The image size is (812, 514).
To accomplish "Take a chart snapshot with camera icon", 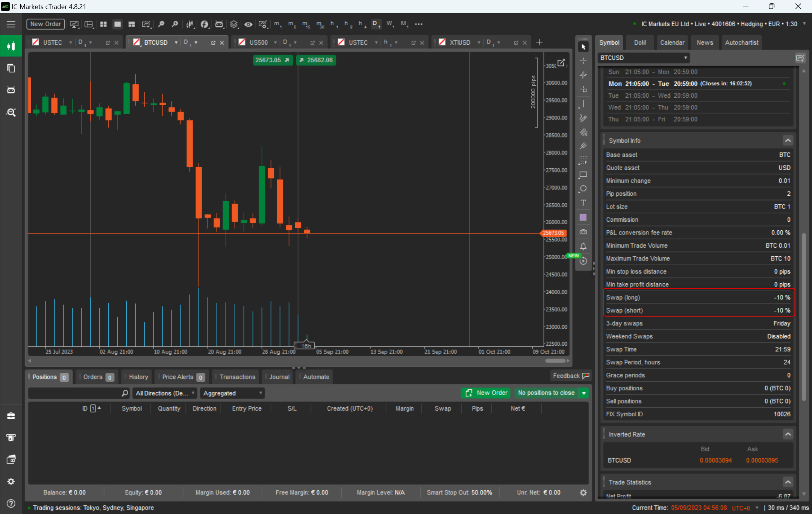I will 583,232.
